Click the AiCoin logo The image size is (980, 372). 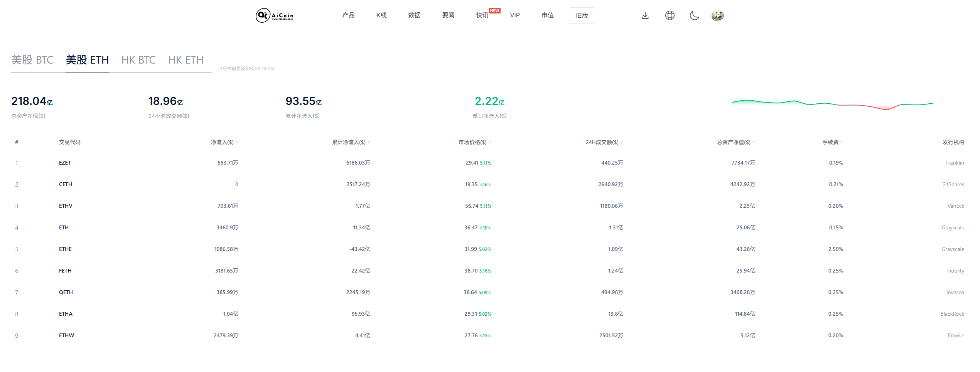pyautogui.click(x=275, y=15)
